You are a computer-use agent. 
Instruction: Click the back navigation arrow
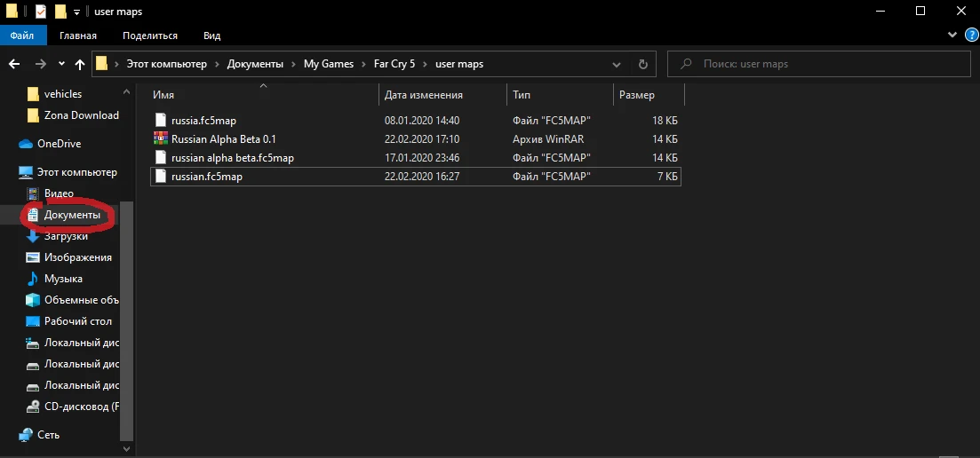pos(14,64)
